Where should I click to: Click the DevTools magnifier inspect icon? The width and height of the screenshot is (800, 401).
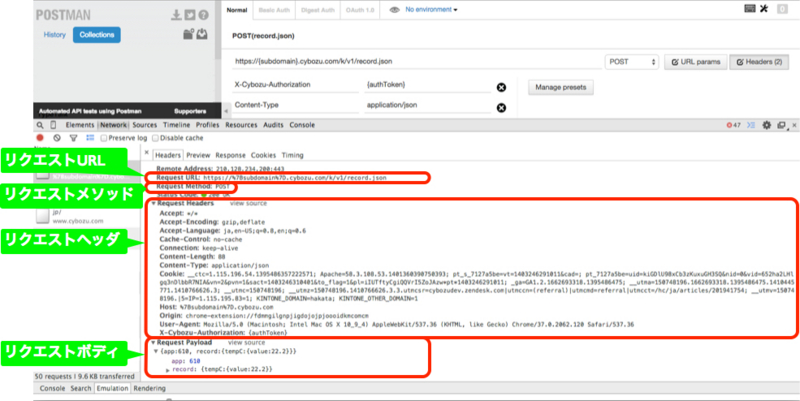pyautogui.click(x=40, y=125)
